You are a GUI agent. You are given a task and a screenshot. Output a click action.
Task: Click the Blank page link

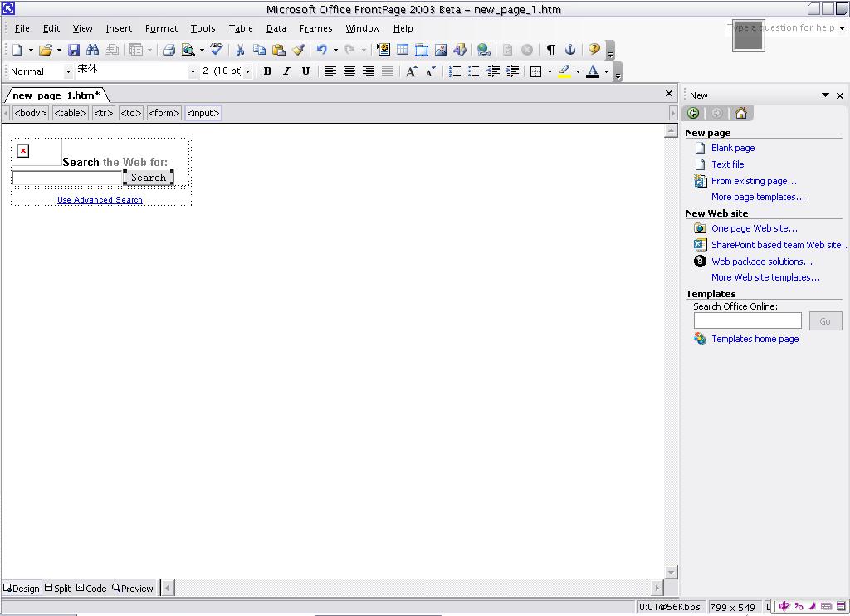[x=733, y=148]
